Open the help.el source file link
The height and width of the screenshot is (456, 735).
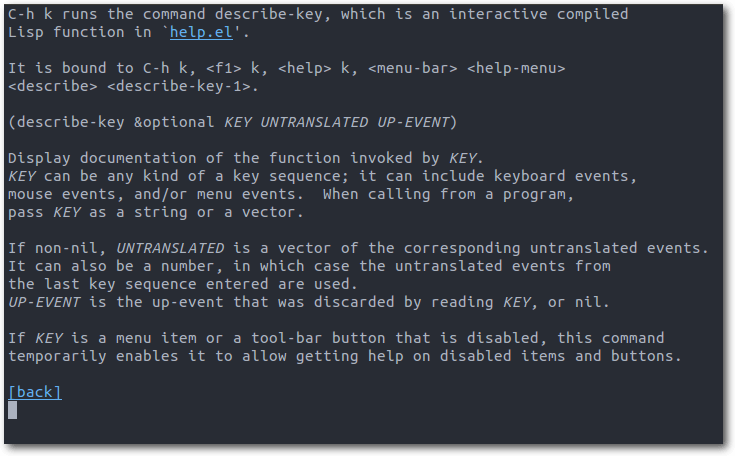click(201, 32)
